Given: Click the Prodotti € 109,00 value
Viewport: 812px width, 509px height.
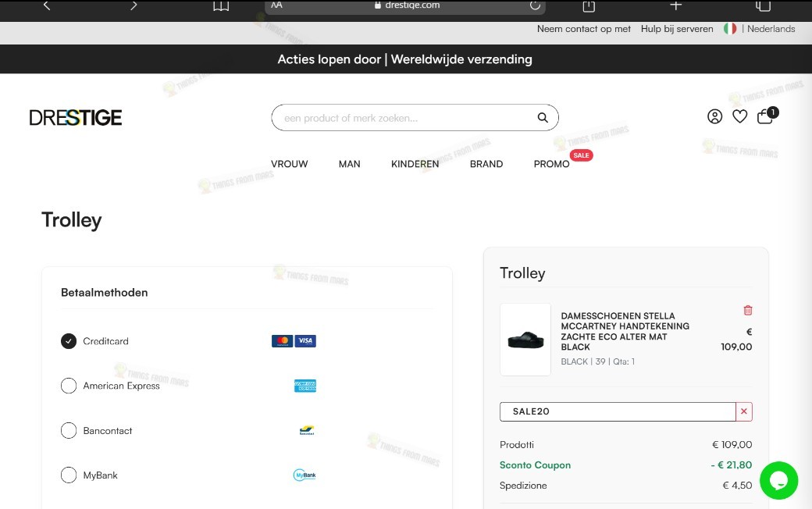Looking at the screenshot, I should 732,445.
